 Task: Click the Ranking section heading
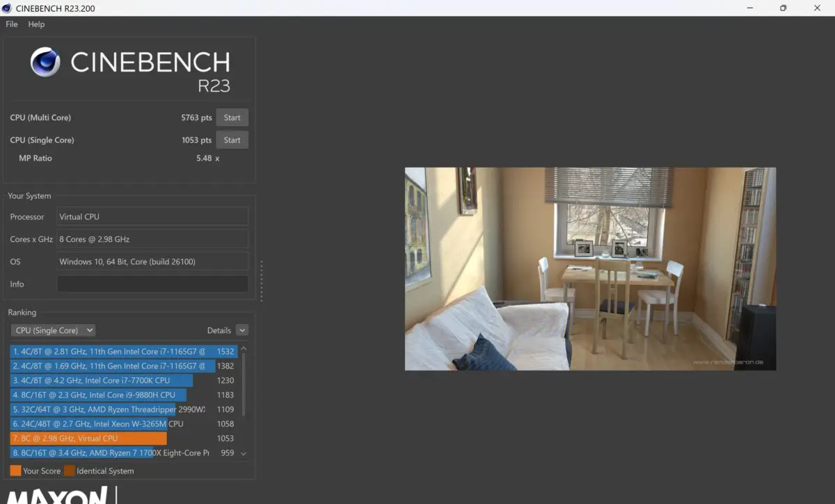pos(22,313)
